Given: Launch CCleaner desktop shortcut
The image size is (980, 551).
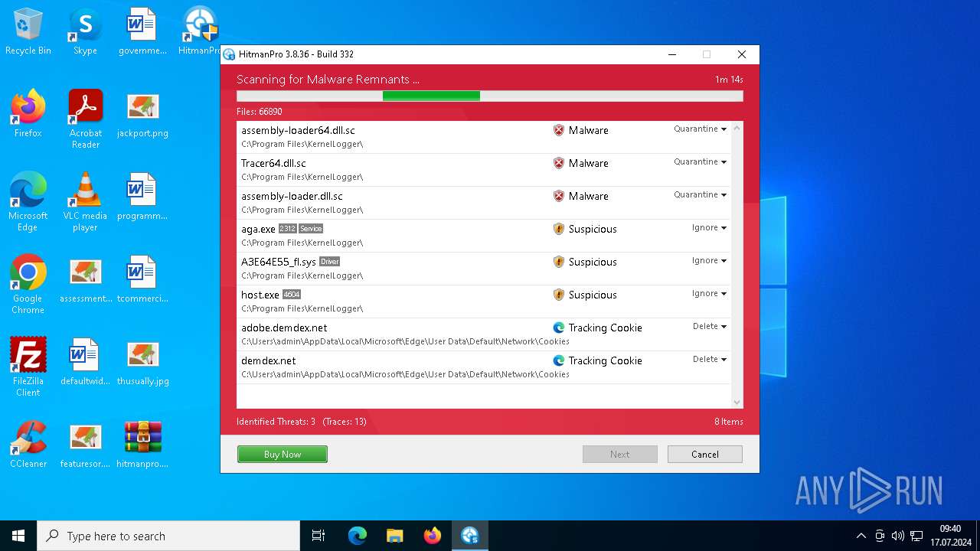Looking at the screenshot, I should pyautogui.click(x=28, y=445).
